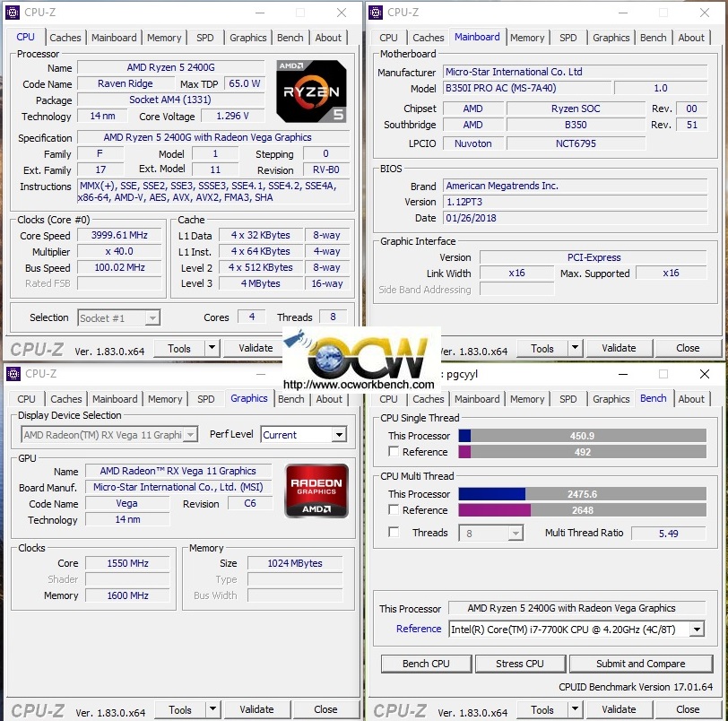Click the motherboard Model B350I PRO AC value
728x721 pixels.
[x=527, y=88]
